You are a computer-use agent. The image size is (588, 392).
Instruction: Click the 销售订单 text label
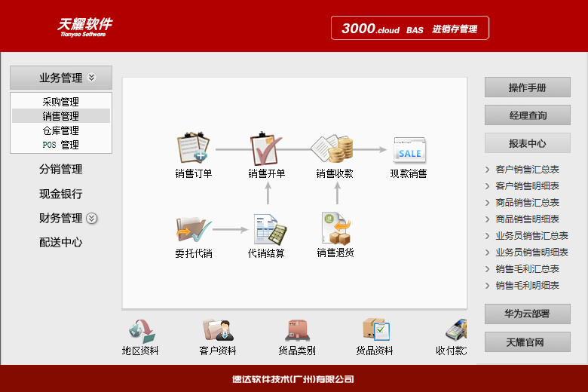[194, 173]
